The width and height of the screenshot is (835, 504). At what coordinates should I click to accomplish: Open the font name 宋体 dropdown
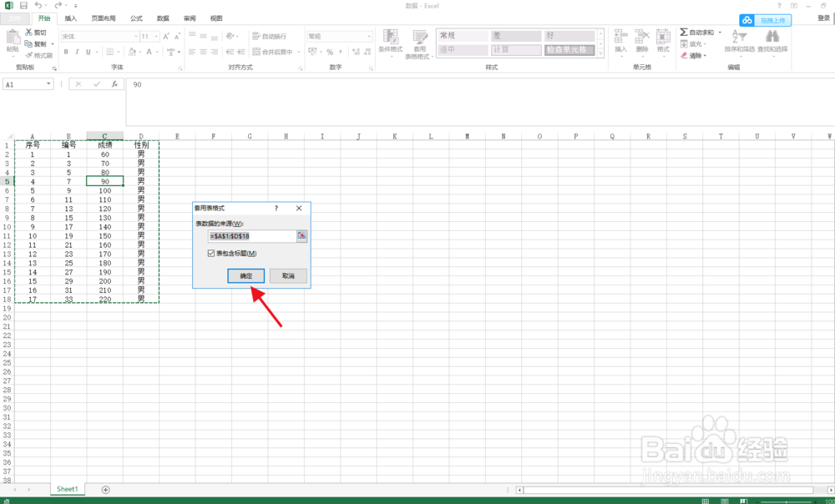click(136, 36)
